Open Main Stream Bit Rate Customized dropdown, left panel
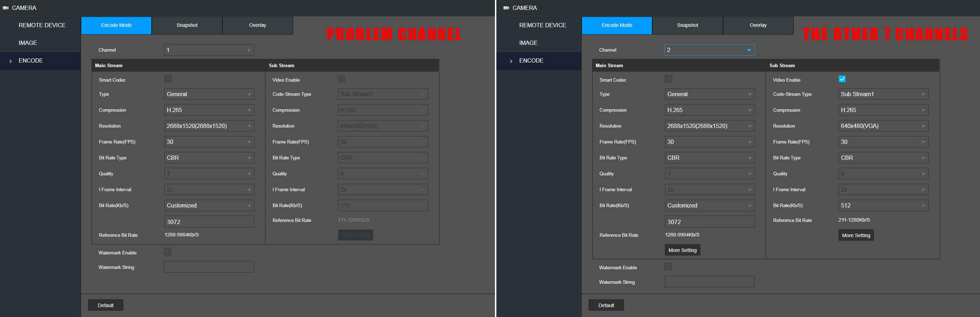Image resolution: width=980 pixels, height=317 pixels. (x=209, y=206)
